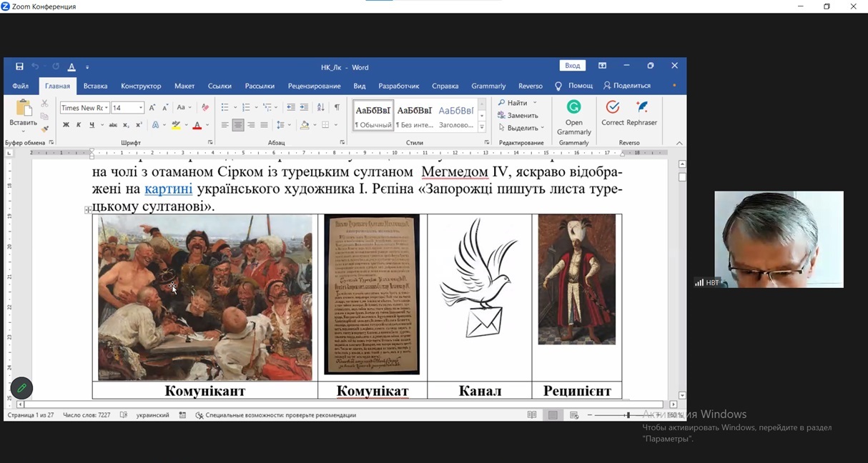
Task: Show or hide paragraph marks (¶)
Action: click(337, 107)
